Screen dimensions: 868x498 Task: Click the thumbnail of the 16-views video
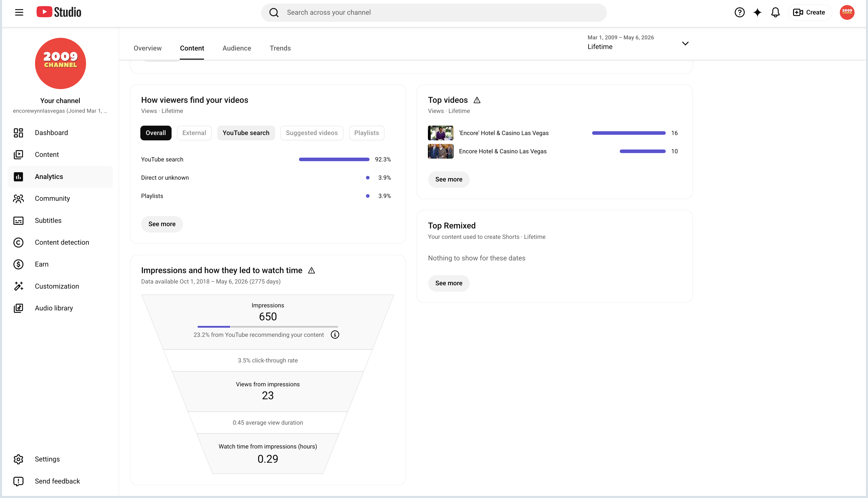[441, 133]
